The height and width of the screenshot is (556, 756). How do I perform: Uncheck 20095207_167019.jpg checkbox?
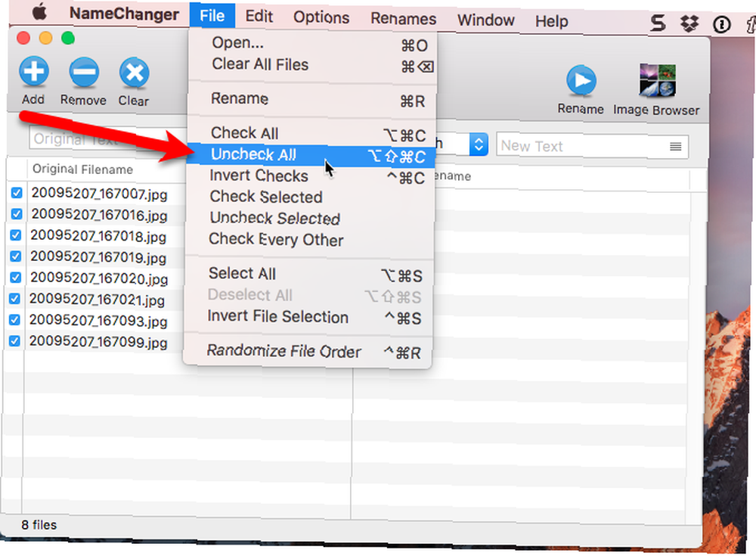[16, 256]
